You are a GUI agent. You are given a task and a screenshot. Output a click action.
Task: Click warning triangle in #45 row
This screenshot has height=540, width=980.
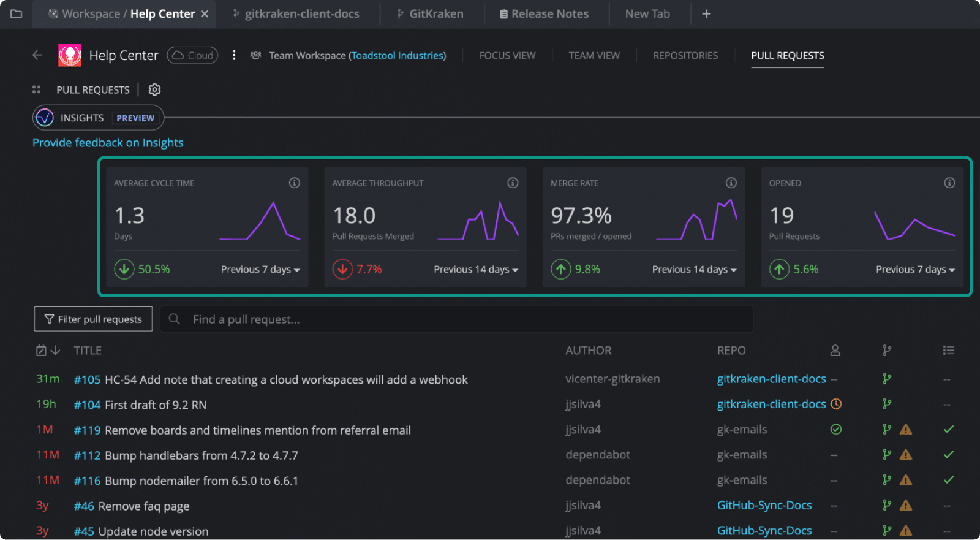click(x=906, y=531)
